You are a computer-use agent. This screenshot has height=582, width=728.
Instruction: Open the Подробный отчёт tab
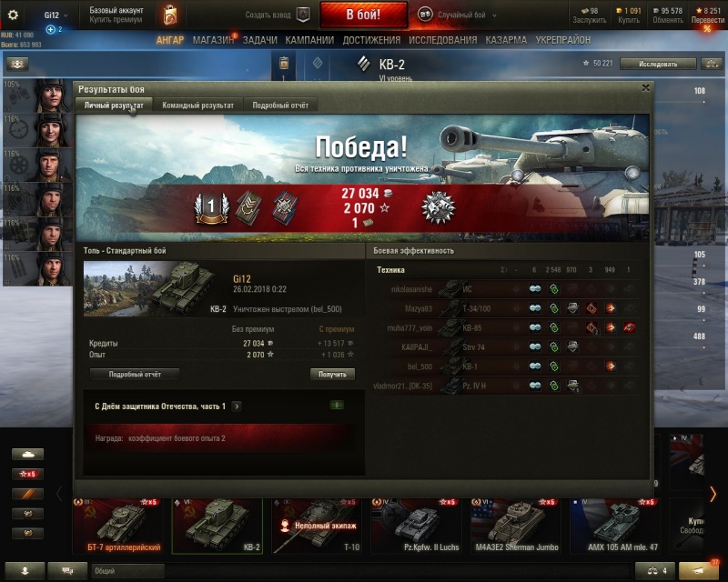280,105
